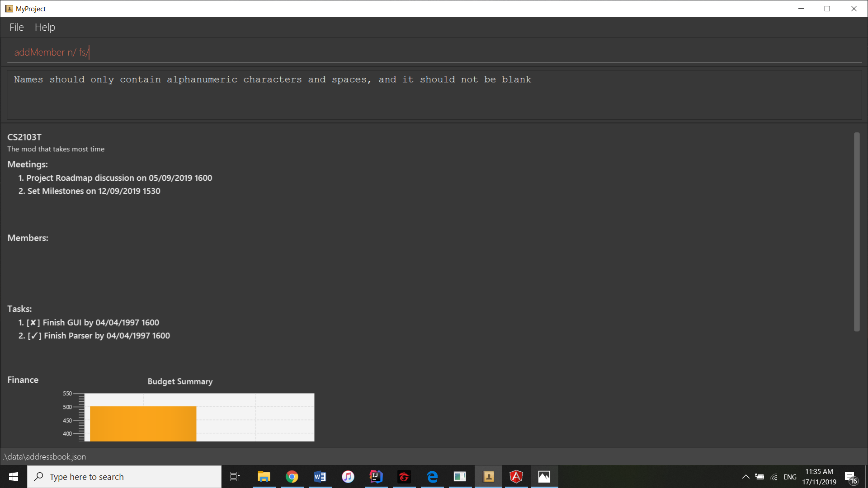The height and width of the screenshot is (488, 868).
Task: Open File Explorer from the taskbar
Action: coord(264,477)
